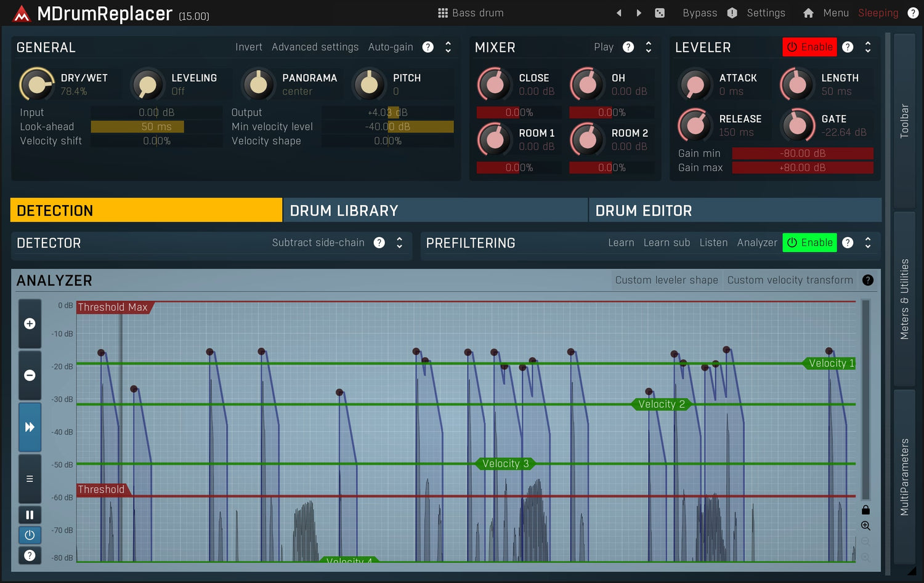
Task: Open the analyzer hamburger menu button
Action: coord(30,479)
